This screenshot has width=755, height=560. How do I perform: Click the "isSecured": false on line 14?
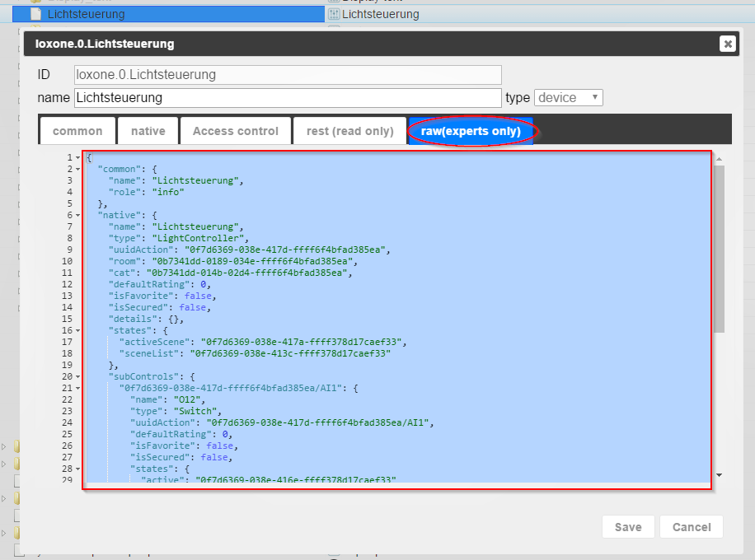coord(160,307)
